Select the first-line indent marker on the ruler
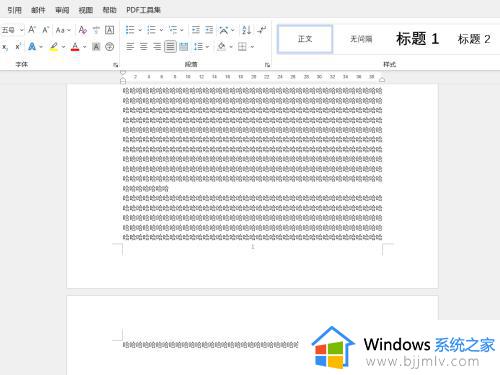The image size is (500, 375). pyautogui.click(x=123, y=73)
